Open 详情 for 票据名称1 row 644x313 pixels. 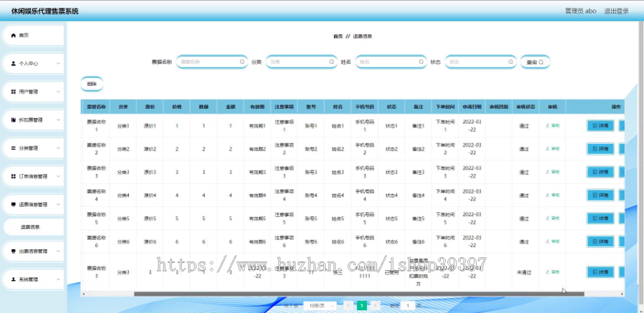[x=600, y=125]
